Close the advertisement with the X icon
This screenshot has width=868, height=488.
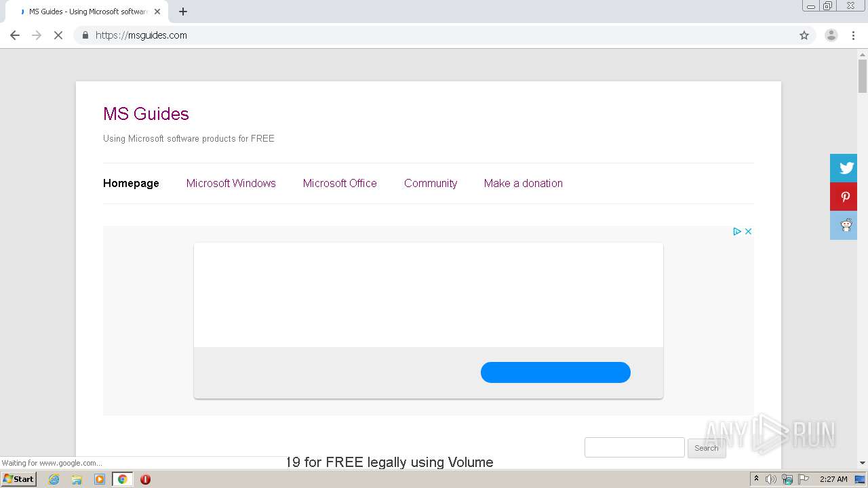[x=748, y=231]
